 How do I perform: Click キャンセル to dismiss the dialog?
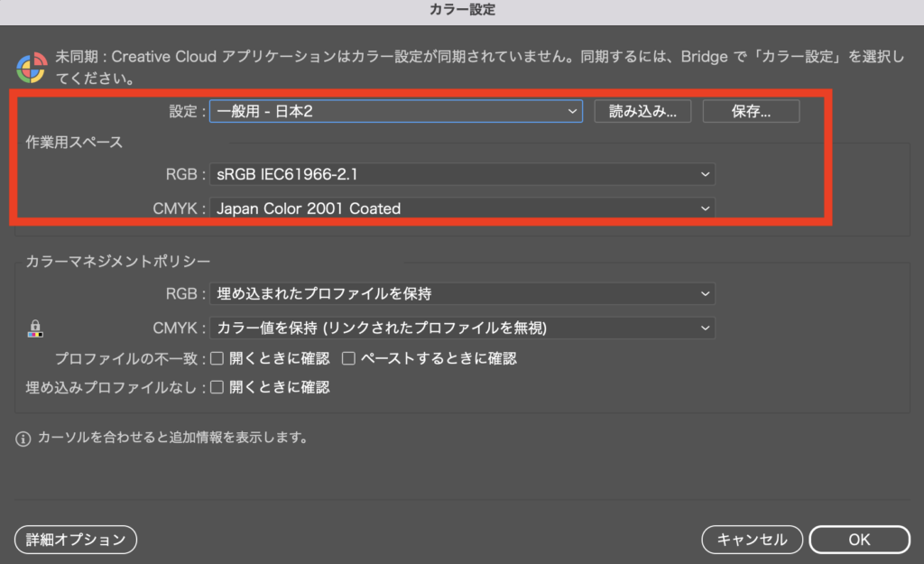pos(752,540)
